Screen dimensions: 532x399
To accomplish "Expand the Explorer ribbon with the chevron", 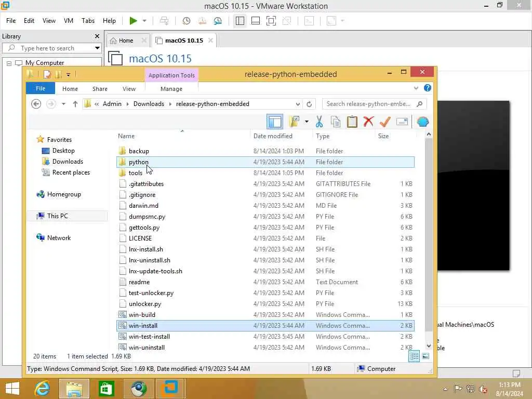I will click(416, 88).
